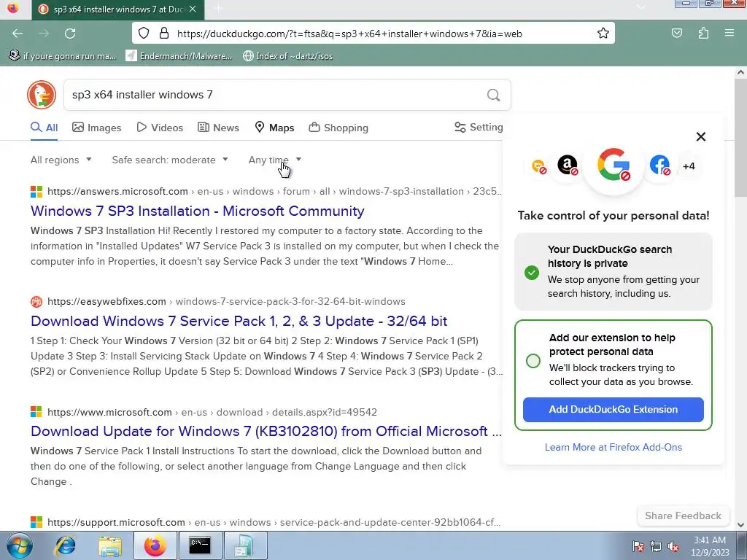Go back to the previous page
This screenshot has width=747, height=560.
(18, 34)
